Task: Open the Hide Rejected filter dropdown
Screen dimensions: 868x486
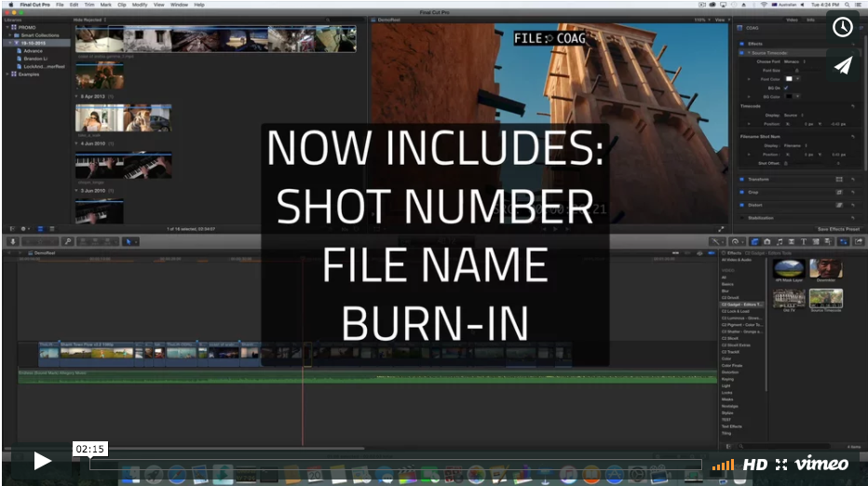Action: point(91,18)
